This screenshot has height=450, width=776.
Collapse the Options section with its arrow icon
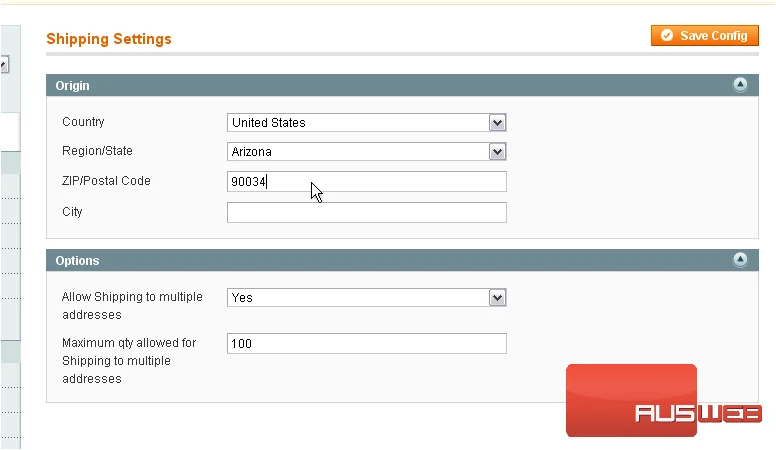click(x=740, y=259)
